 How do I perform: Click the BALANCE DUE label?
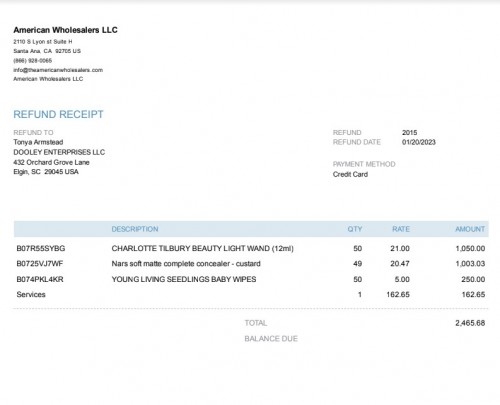coord(271,339)
